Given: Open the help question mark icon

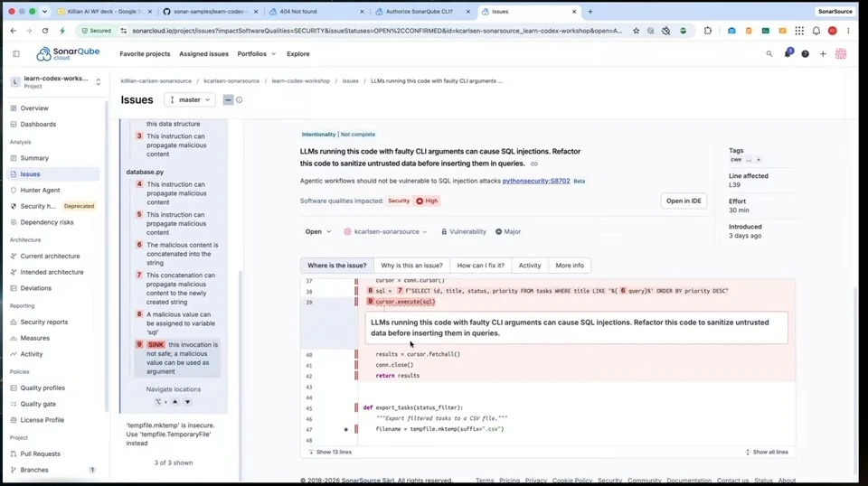Looking at the screenshot, I should pyautogui.click(x=805, y=53).
